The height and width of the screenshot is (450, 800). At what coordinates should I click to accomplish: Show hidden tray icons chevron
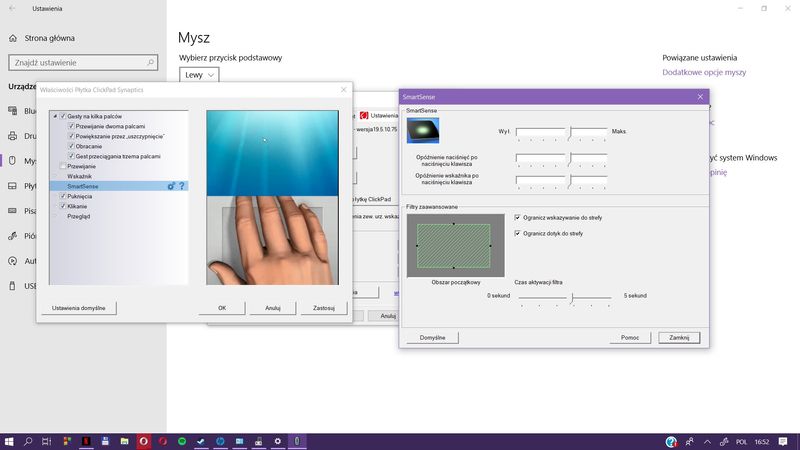tap(707, 441)
